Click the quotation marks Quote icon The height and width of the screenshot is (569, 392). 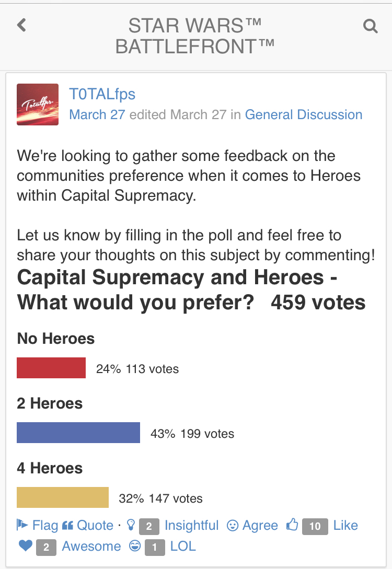coord(68,525)
